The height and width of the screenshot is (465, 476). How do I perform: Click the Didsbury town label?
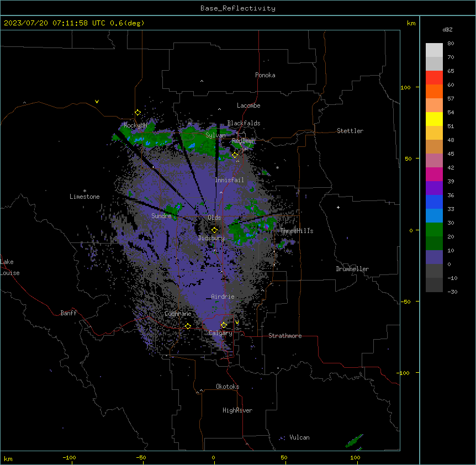pyautogui.click(x=211, y=238)
